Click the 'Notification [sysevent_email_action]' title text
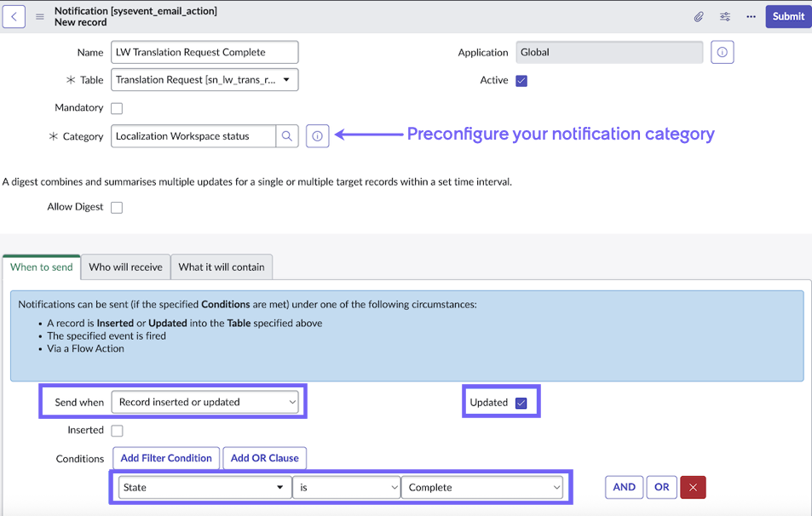 pyautogui.click(x=135, y=11)
